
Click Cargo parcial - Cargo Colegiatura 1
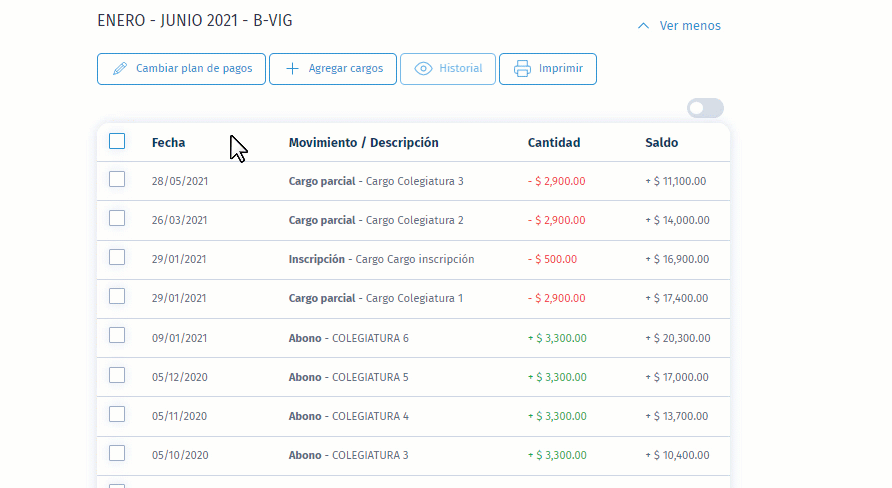point(375,298)
